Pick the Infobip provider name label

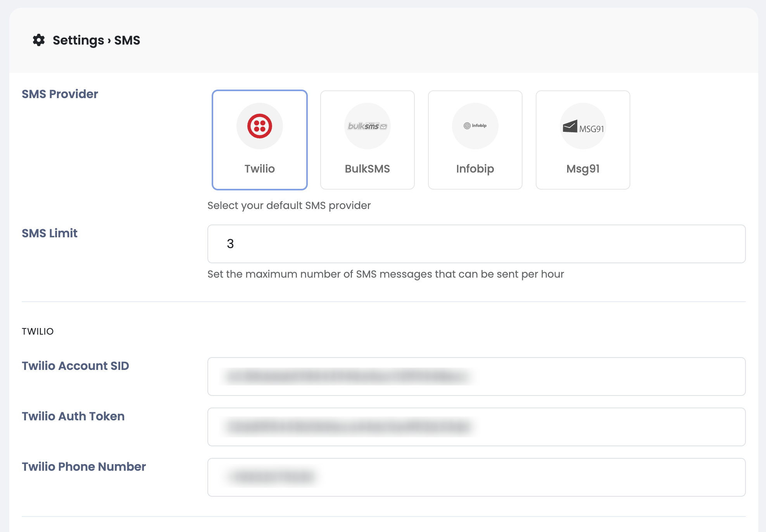tap(475, 169)
